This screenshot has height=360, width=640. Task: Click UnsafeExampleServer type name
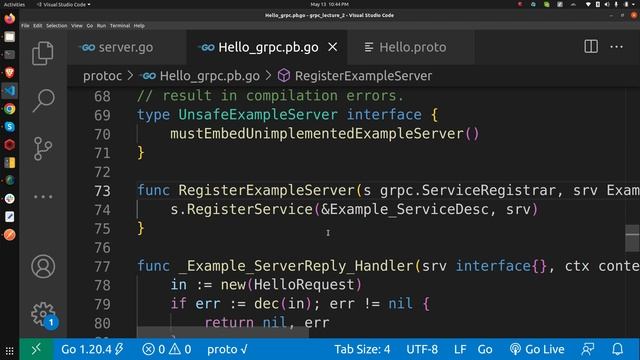[258, 115]
